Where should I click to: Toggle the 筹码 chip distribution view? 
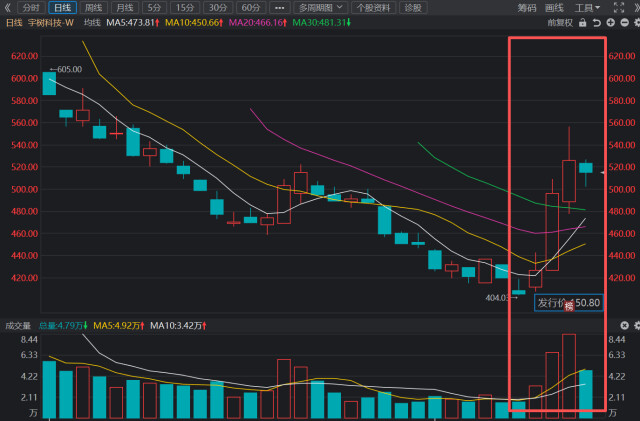(x=527, y=8)
